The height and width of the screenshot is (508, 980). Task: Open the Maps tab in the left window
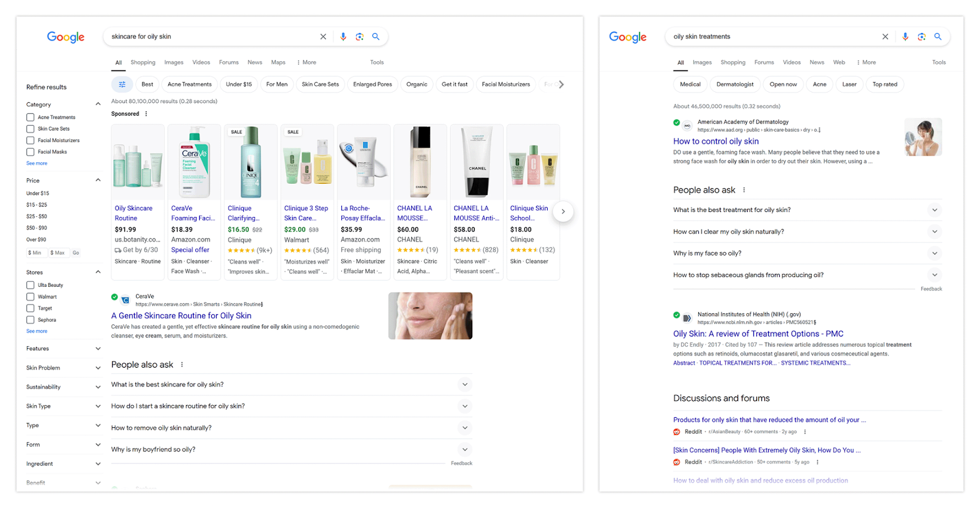pos(278,63)
